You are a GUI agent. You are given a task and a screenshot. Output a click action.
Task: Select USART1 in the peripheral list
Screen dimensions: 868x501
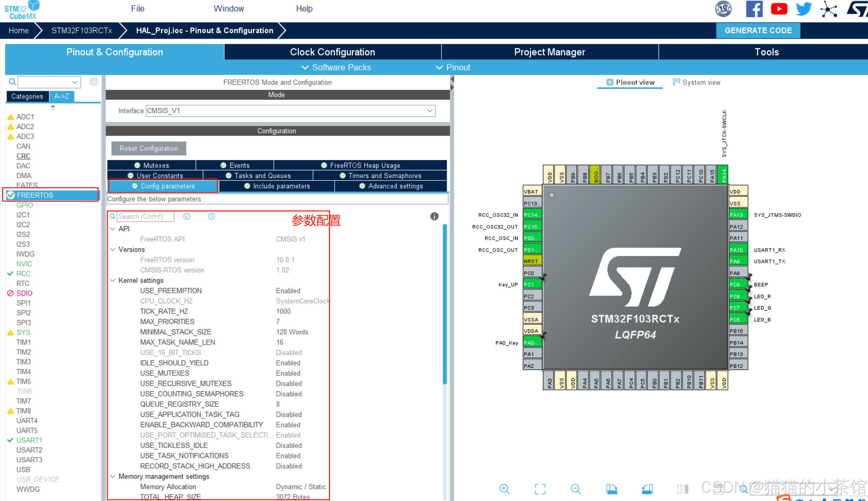(x=29, y=440)
